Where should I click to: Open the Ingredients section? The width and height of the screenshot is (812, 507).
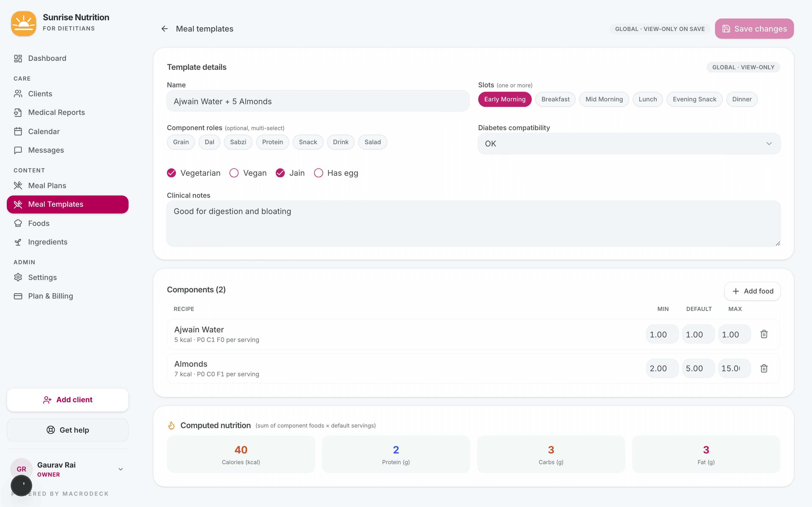click(x=48, y=242)
